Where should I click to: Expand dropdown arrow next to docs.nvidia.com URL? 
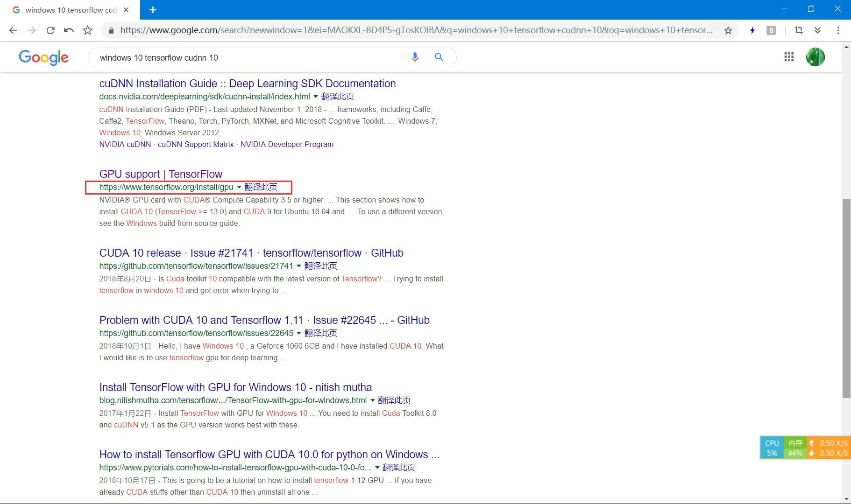click(x=316, y=97)
